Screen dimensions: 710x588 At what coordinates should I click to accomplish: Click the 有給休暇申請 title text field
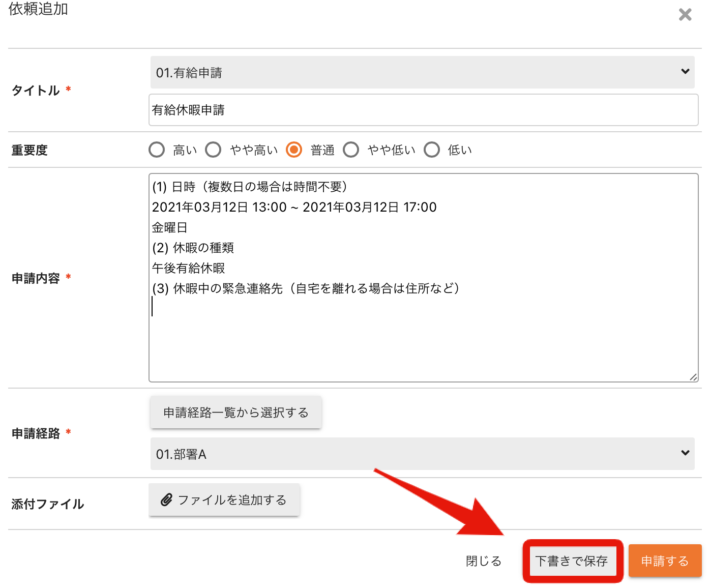coord(423,110)
